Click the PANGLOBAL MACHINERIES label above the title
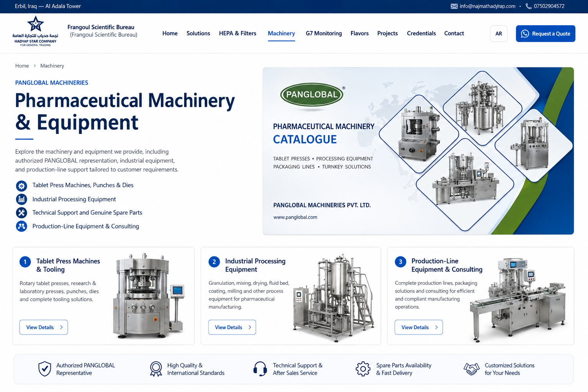 (x=52, y=83)
